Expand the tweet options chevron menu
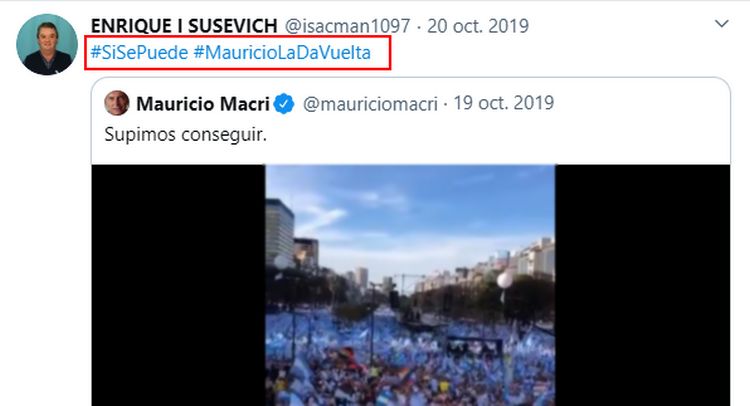The width and height of the screenshot is (750, 406). click(721, 23)
